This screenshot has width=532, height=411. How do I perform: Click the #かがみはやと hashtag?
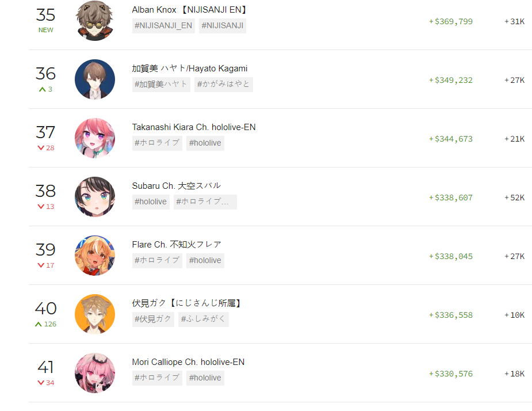[x=224, y=85]
